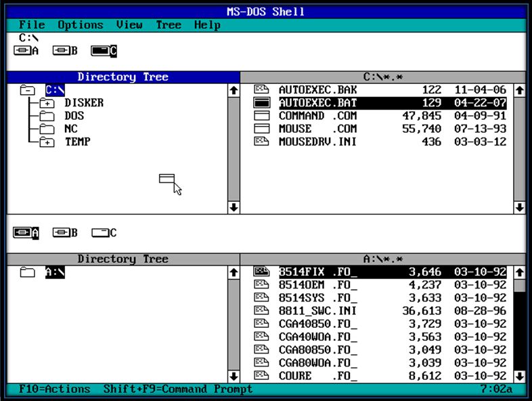
Task: Activate the C:\*.* file list title bar
Action: [383, 77]
